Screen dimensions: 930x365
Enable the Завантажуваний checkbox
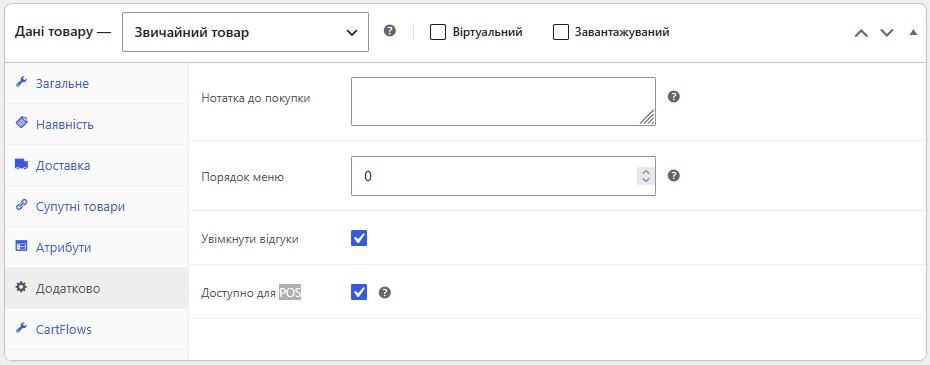point(560,32)
